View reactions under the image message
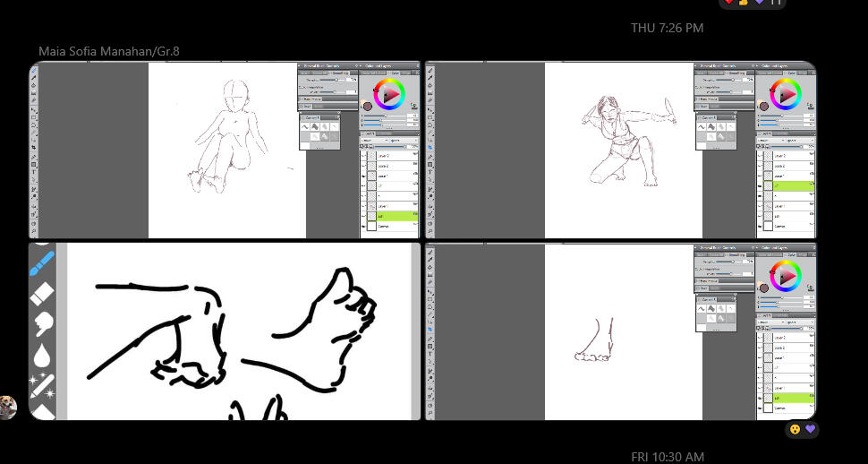Viewport: 868px width, 464px height. click(x=801, y=429)
